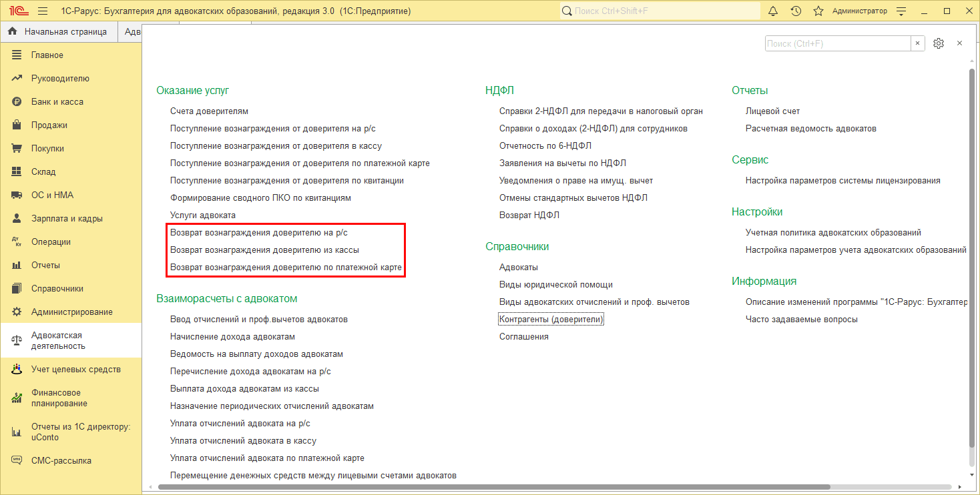Click the Справочники books icon
980x495 pixels.
[17, 288]
